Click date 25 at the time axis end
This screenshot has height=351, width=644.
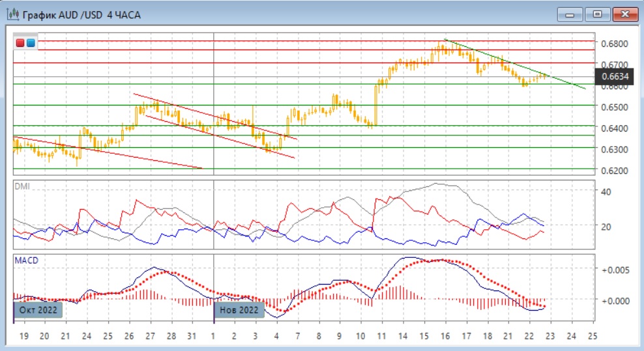[x=592, y=337]
